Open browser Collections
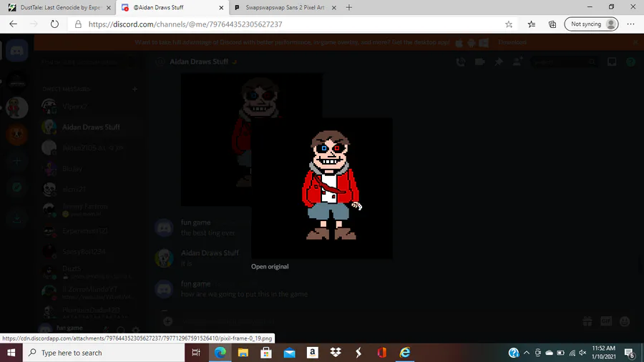 (x=552, y=24)
